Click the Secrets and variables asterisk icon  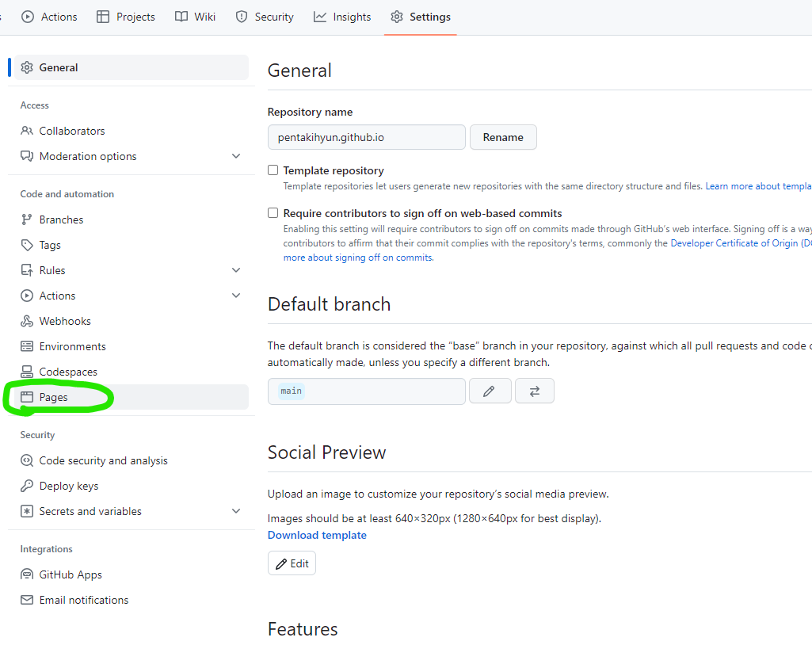pos(27,511)
